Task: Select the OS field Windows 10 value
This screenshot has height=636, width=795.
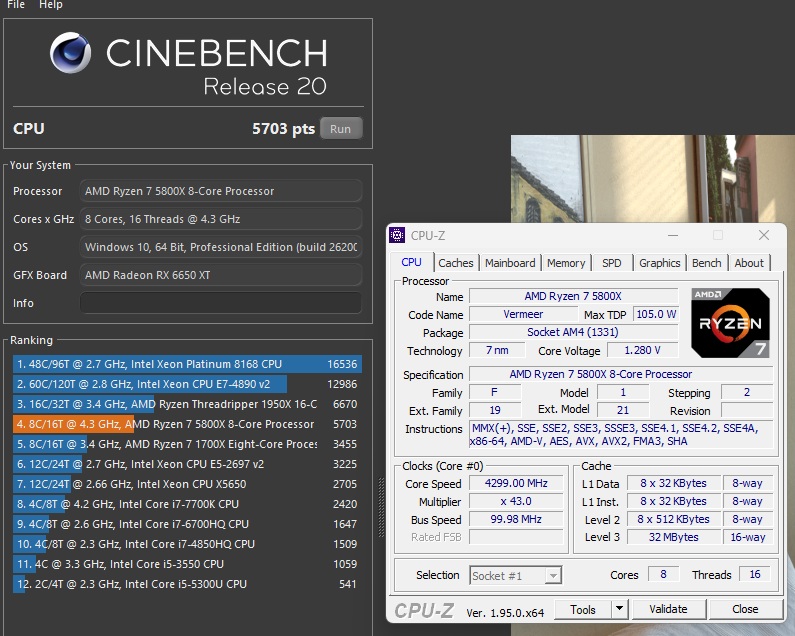Action: pyautogui.click(x=221, y=247)
